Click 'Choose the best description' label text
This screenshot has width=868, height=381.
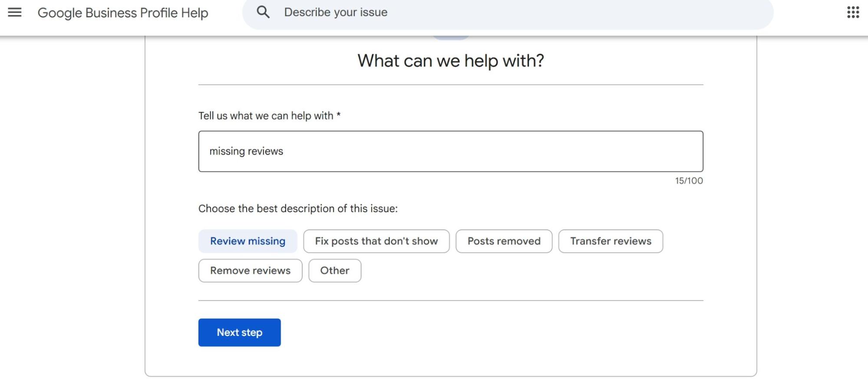298,209
